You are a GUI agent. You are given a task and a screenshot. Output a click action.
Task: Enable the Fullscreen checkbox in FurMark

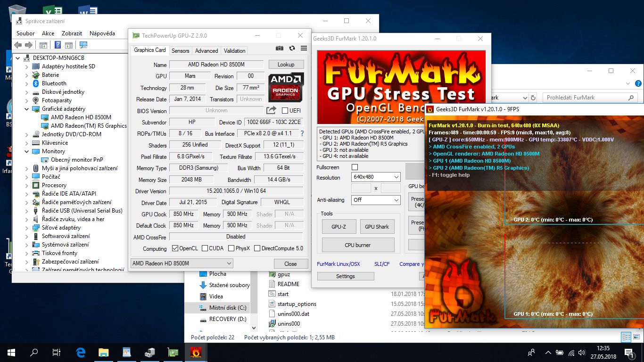[x=355, y=167]
